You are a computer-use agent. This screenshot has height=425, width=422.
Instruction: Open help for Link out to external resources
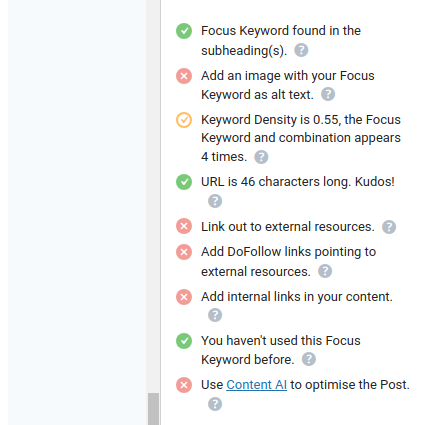click(389, 227)
